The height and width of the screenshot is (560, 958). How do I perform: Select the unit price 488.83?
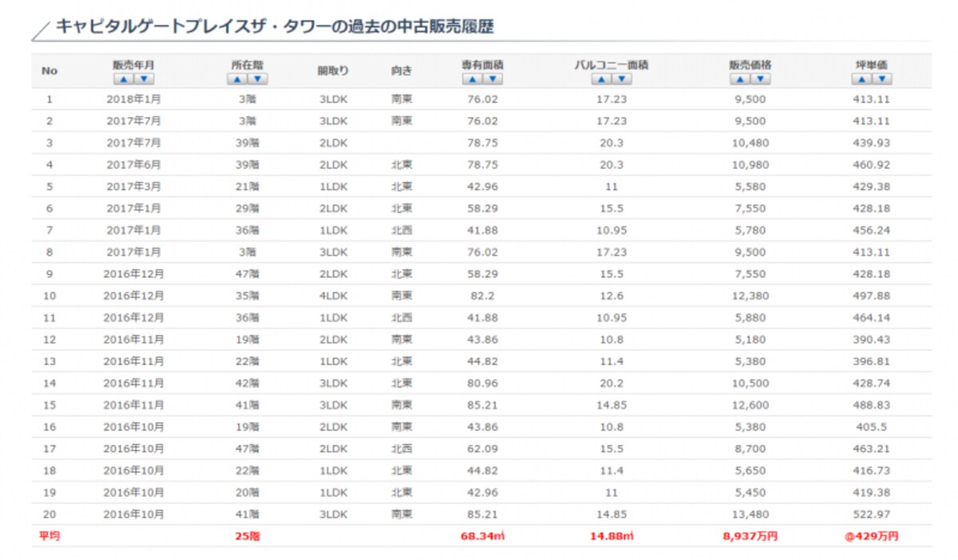coord(871,404)
